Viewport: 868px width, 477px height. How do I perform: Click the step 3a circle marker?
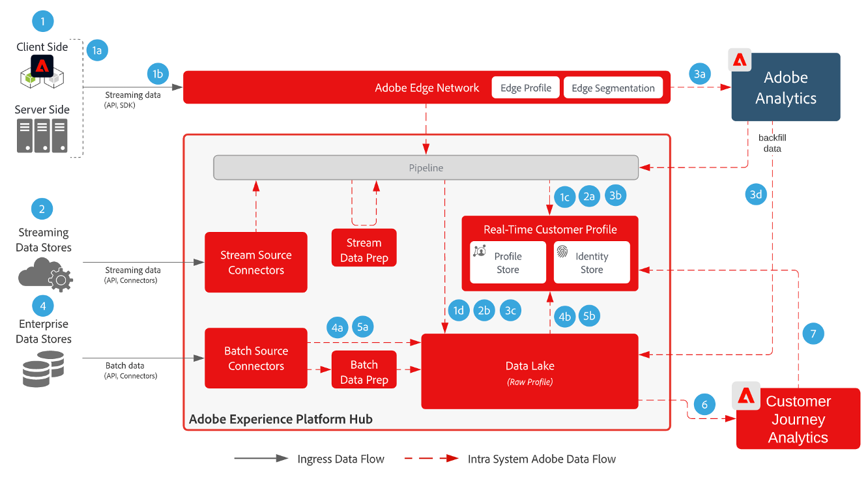pyautogui.click(x=699, y=74)
